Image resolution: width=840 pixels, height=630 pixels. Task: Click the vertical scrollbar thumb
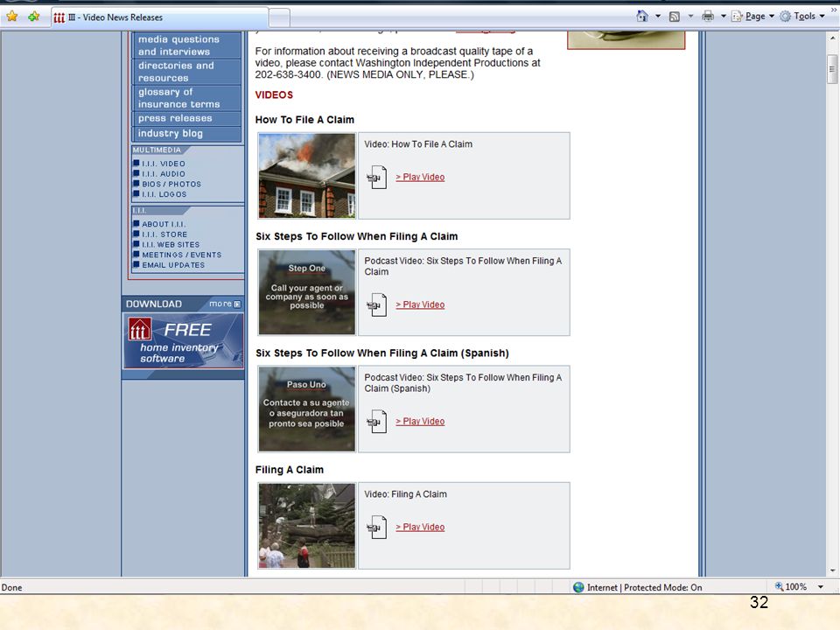pyautogui.click(x=832, y=69)
